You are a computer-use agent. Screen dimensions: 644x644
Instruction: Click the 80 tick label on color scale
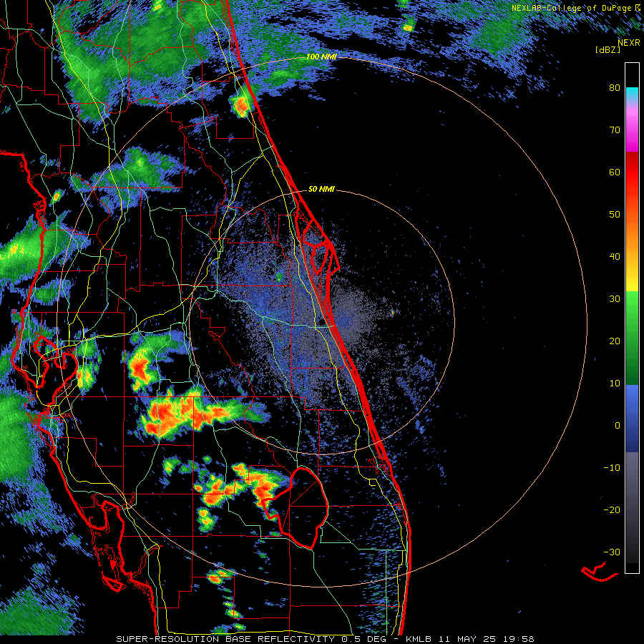(615, 88)
